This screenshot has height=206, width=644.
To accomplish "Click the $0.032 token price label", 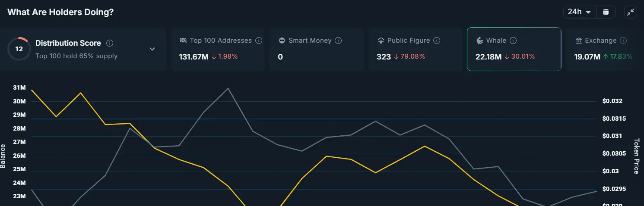I will [612, 101].
